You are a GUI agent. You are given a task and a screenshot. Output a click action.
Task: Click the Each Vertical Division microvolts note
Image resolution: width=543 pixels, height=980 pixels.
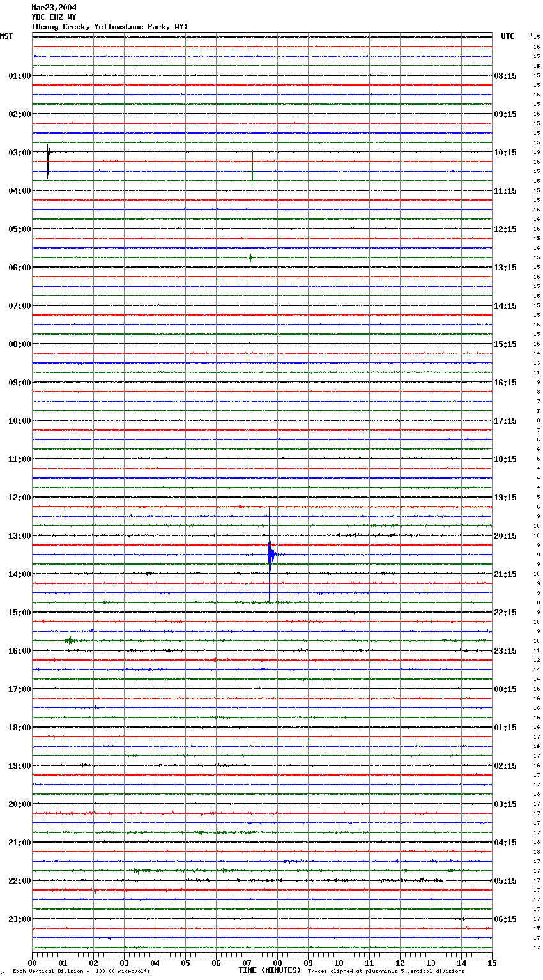[81, 972]
